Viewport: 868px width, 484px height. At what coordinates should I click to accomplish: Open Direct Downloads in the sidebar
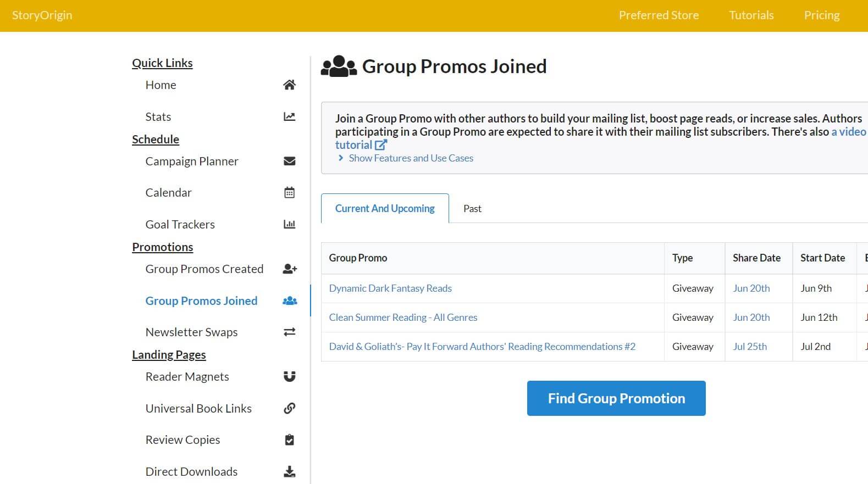pos(191,472)
